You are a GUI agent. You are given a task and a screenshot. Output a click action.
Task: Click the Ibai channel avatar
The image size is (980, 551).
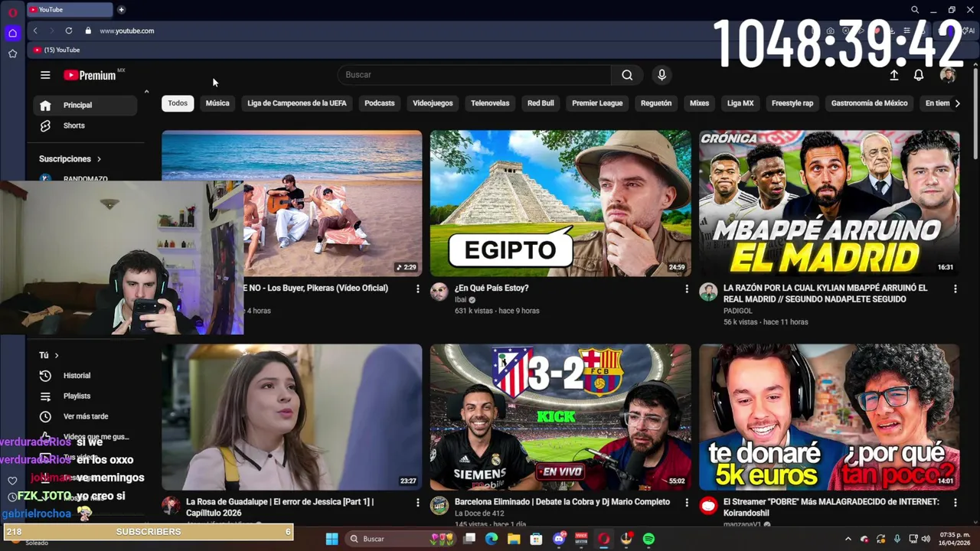pyautogui.click(x=439, y=292)
